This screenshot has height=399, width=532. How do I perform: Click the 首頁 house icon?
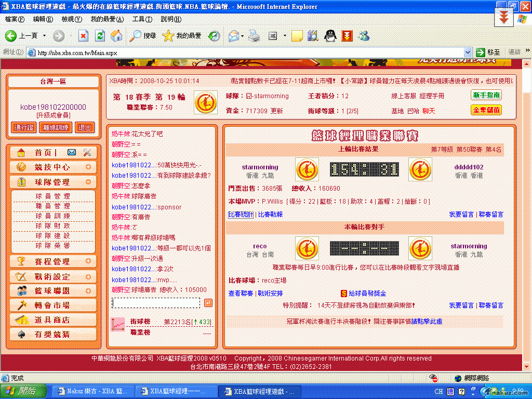pyautogui.click(x=21, y=153)
